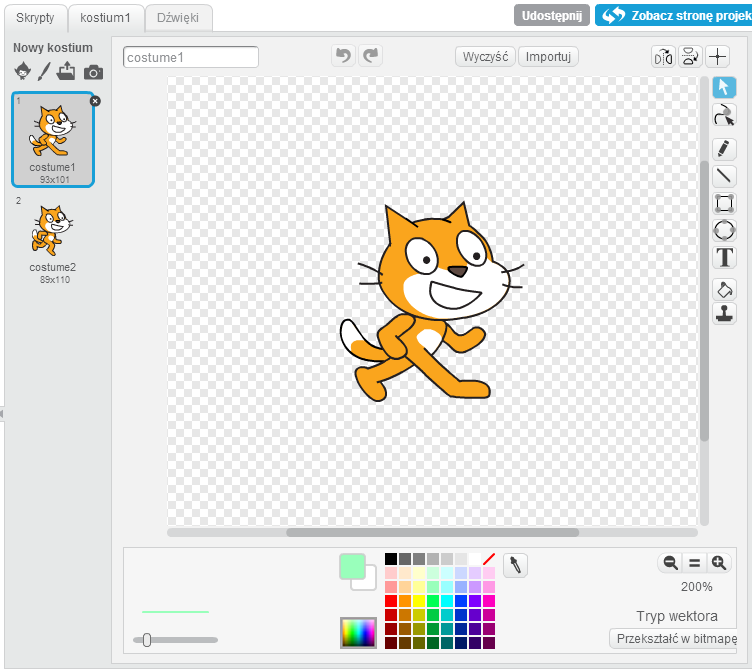Screen dimensions: 752x669
Task: Pick the black color swatch
Action: click(x=391, y=559)
